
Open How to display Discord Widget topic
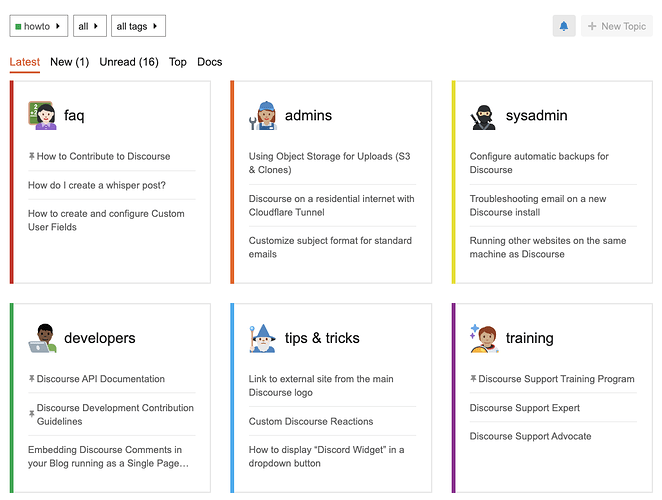click(x=326, y=457)
